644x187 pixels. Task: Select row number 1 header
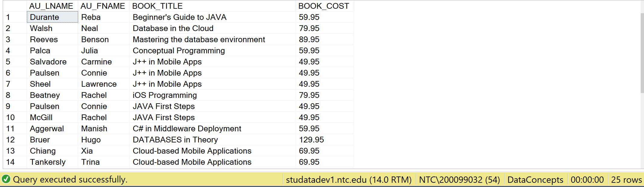pyautogui.click(x=8, y=17)
